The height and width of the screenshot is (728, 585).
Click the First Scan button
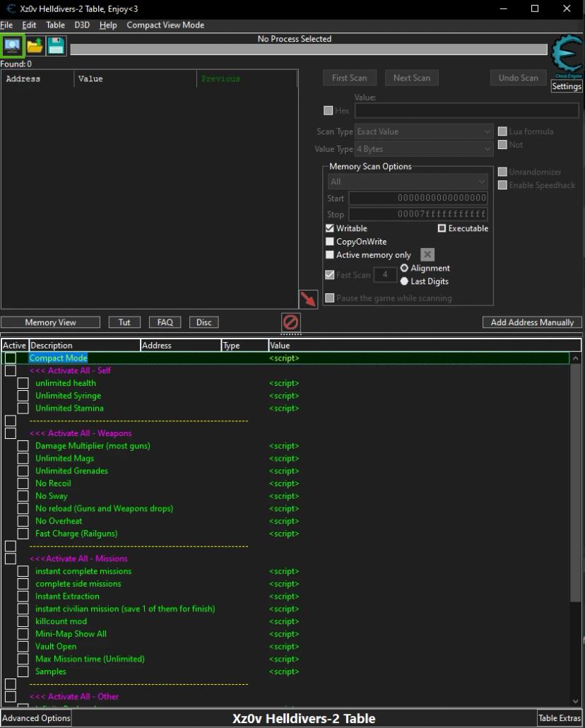tap(350, 78)
